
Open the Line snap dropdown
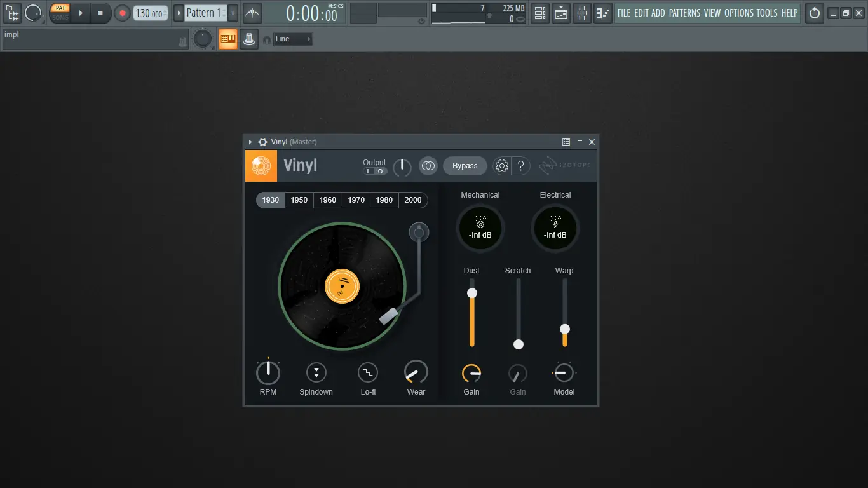pyautogui.click(x=293, y=39)
